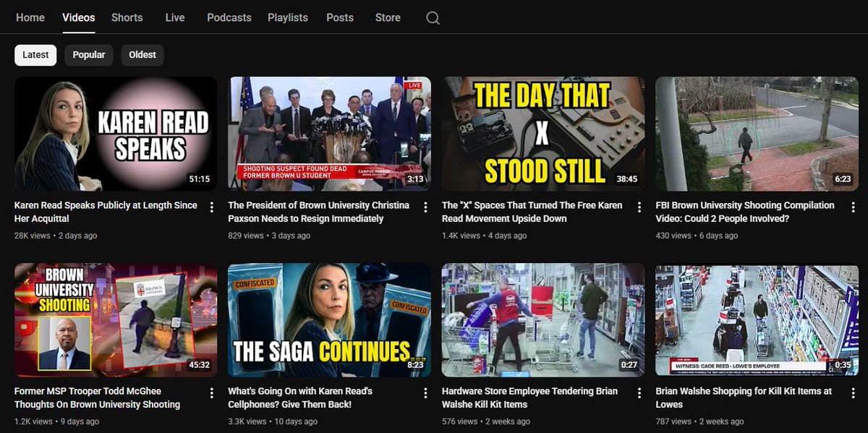This screenshot has width=868, height=433.
Task: Play The Saga Continues thumbnail
Action: point(329,320)
